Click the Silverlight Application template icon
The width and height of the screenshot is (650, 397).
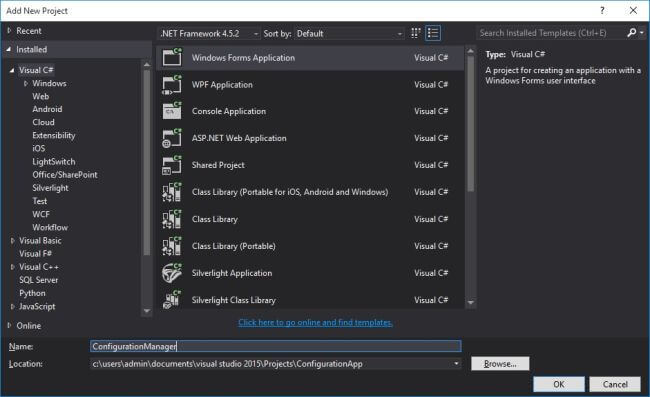172,273
